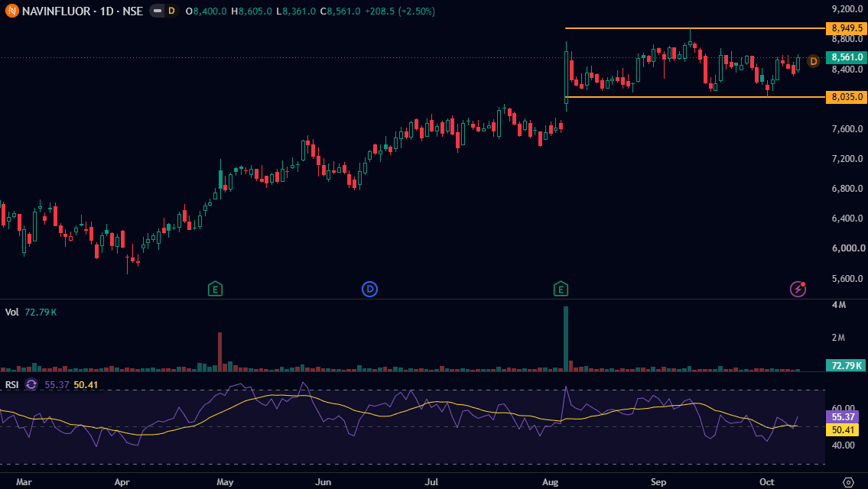Click the RSI refresh circular arrows icon
Image resolution: width=868 pixels, height=489 pixels.
click(x=31, y=384)
